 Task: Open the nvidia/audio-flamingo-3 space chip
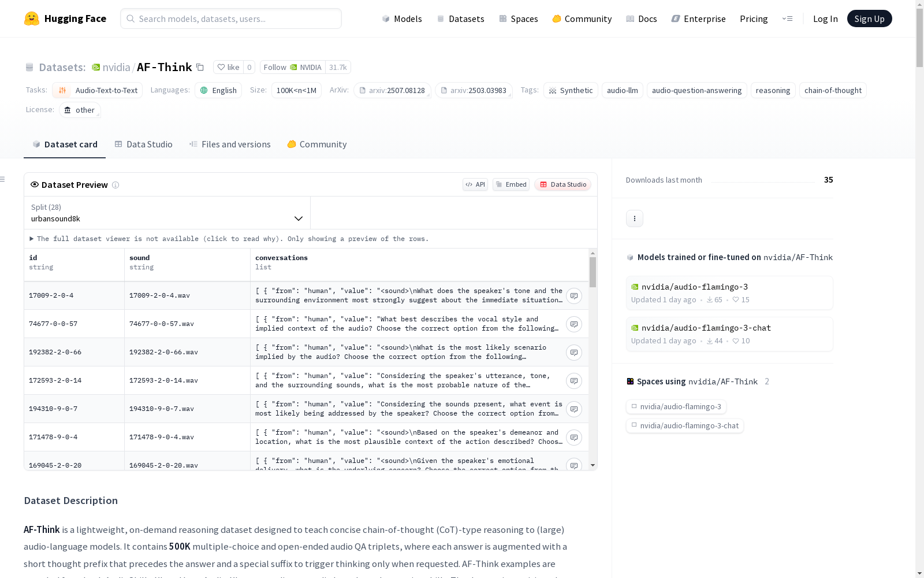click(x=676, y=407)
